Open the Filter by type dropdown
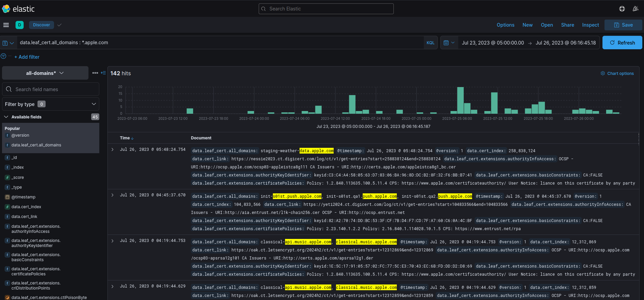 coord(51,104)
